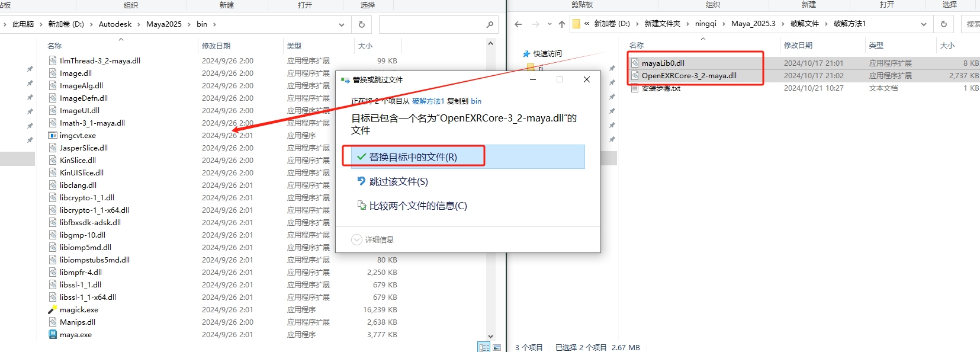Screen dimensions: 980x352
Task: Open the address history dropdown in left window
Action: click(x=342, y=24)
